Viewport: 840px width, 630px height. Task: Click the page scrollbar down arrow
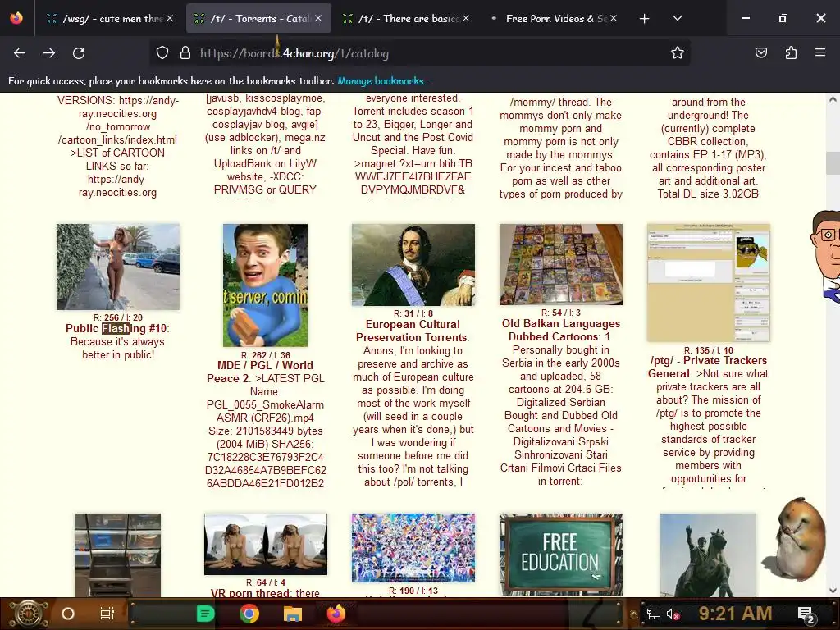[x=833, y=591]
